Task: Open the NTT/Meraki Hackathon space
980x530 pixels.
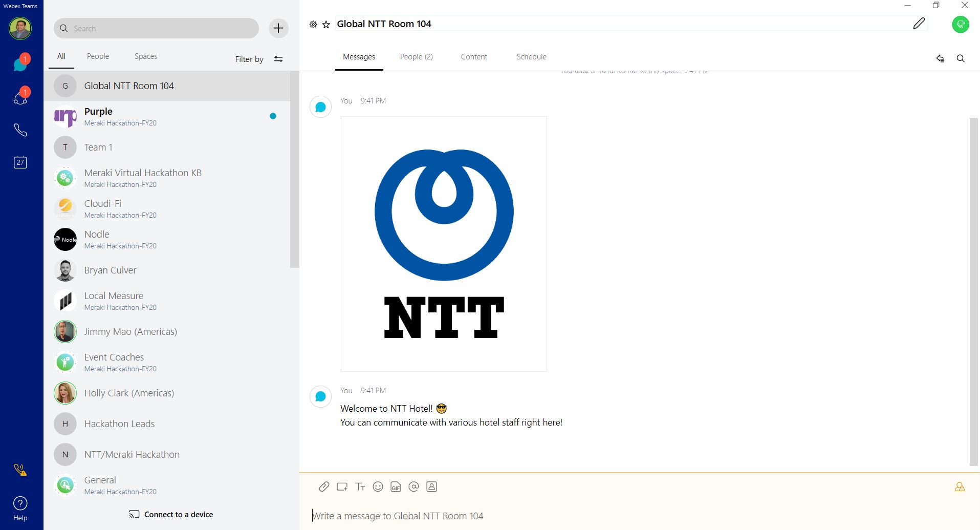Action: click(167, 455)
